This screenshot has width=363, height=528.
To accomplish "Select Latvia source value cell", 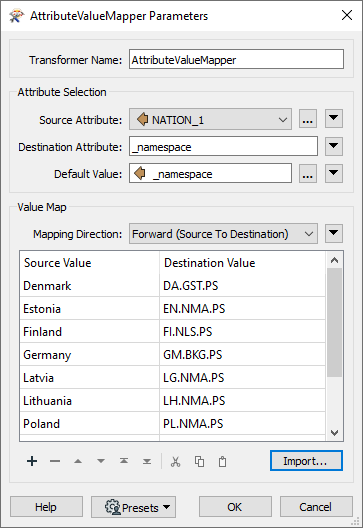I will [x=89, y=377].
